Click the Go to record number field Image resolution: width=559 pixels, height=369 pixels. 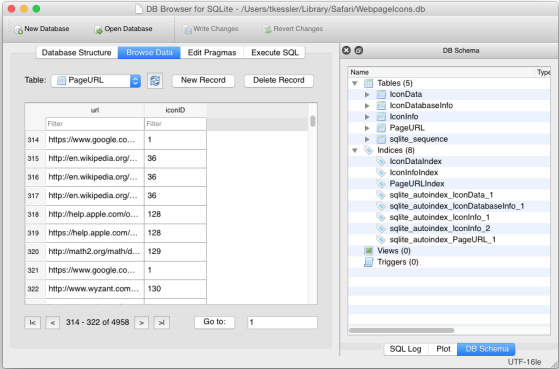click(x=282, y=322)
